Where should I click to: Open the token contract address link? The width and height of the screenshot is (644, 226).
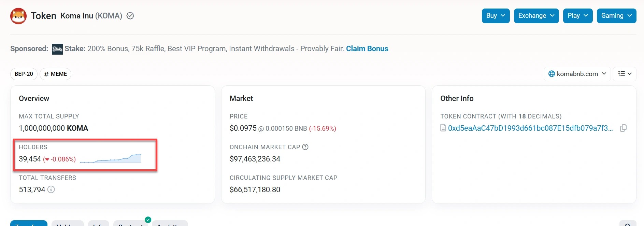[530, 128]
